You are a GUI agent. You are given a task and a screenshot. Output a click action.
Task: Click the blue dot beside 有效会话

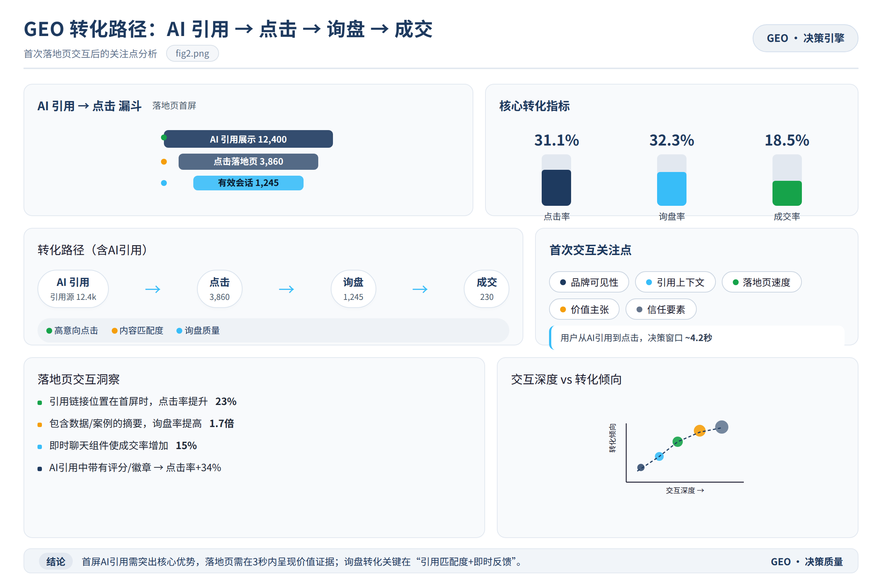tap(164, 183)
